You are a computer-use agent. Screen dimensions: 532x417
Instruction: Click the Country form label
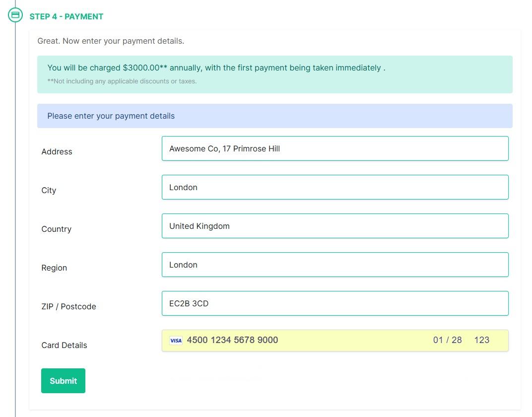[x=56, y=229]
